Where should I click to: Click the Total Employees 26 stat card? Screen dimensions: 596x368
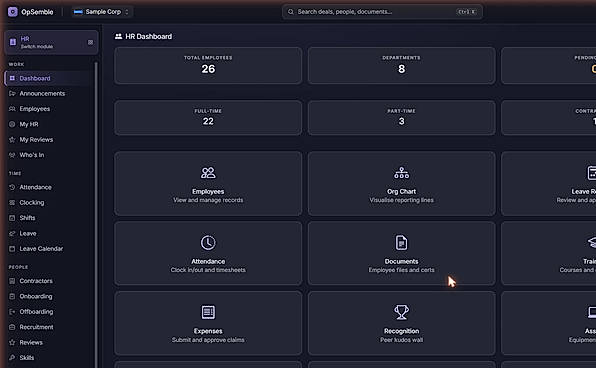click(208, 65)
